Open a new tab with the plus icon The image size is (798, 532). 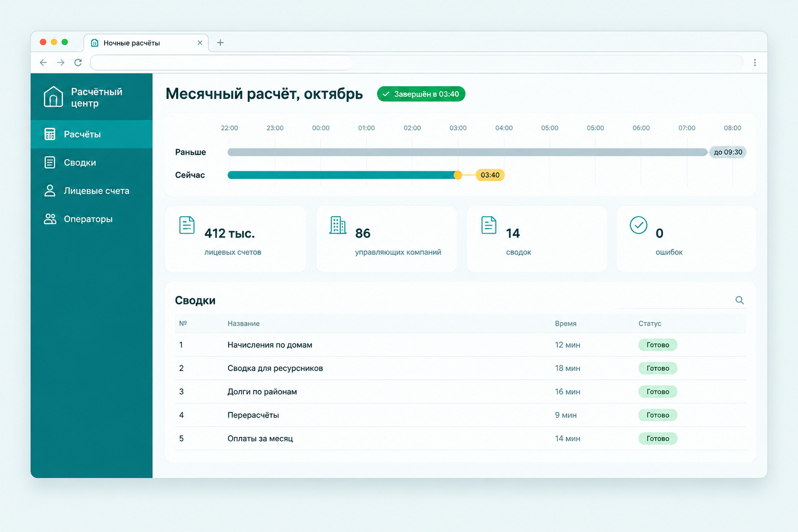[x=220, y=43]
